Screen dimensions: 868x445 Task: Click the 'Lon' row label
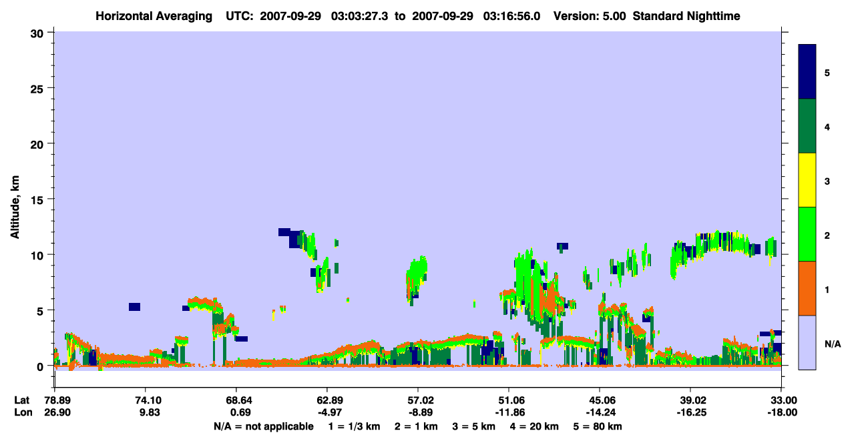22,412
